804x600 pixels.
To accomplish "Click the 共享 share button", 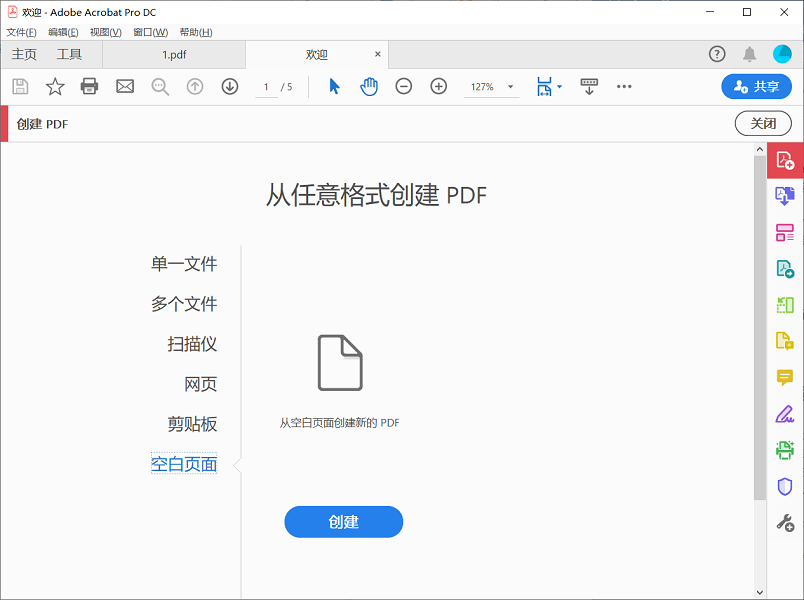I will click(x=756, y=86).
